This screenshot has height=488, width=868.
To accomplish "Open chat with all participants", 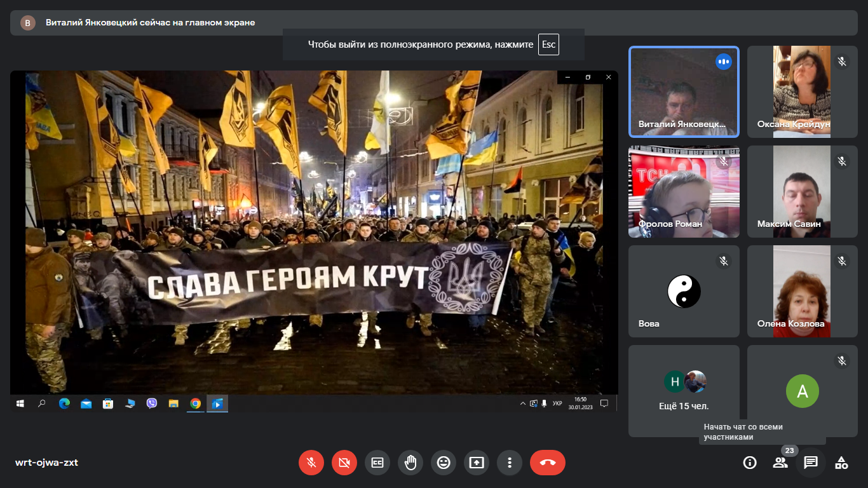I will [x=811, y=463].
